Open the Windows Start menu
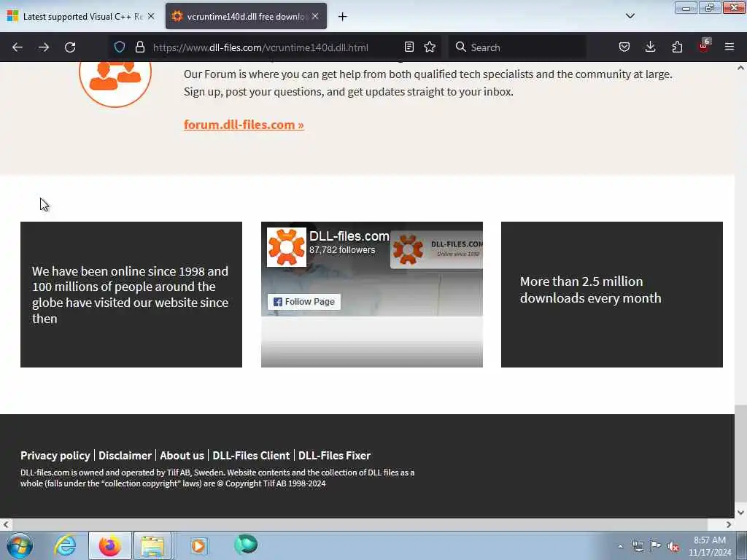 19,545
